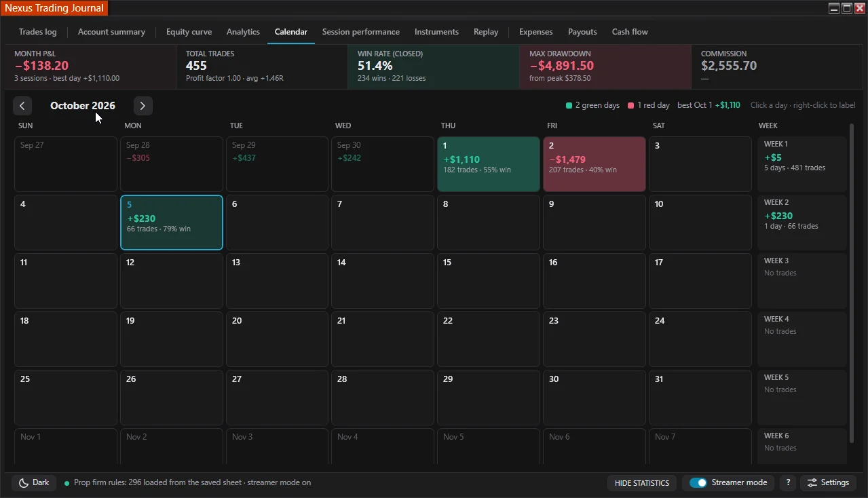Viewport: 868px width, 498px height.
Task: Click the MONTH P&L statistic card
Action: 90,66
